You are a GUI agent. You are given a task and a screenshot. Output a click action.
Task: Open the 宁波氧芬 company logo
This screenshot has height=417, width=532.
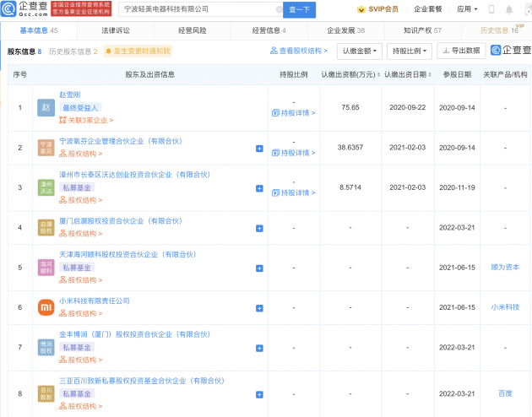tap(46, 148)
